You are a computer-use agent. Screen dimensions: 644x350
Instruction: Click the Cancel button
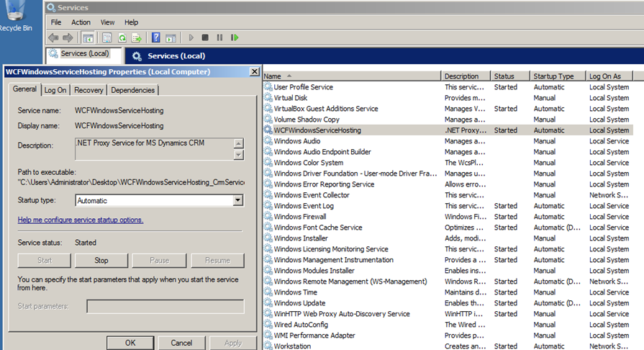(x=181, y=343)
